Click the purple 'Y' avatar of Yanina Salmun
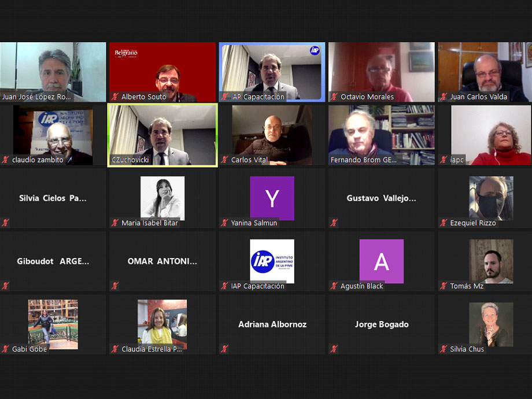The image size is (532, 399). click(x=272, y=198)
